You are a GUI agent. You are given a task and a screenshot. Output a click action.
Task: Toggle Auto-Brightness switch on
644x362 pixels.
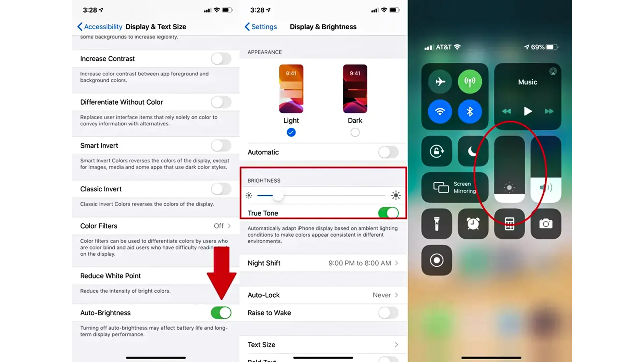tap(221, 312)
